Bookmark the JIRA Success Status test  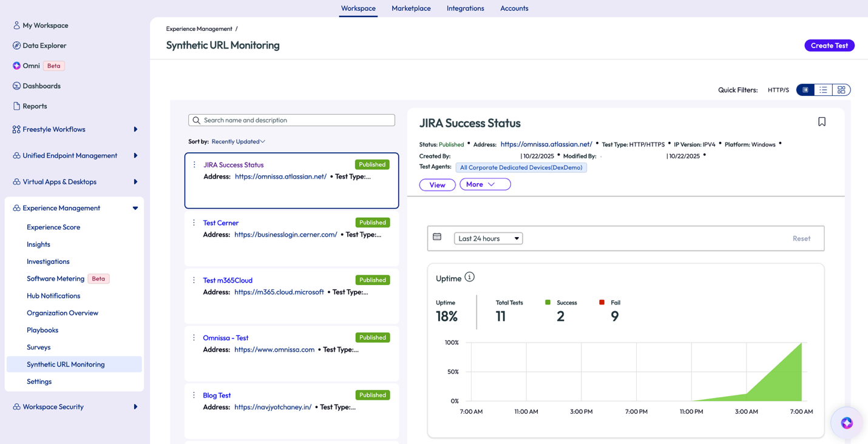[x=821, y=122]
